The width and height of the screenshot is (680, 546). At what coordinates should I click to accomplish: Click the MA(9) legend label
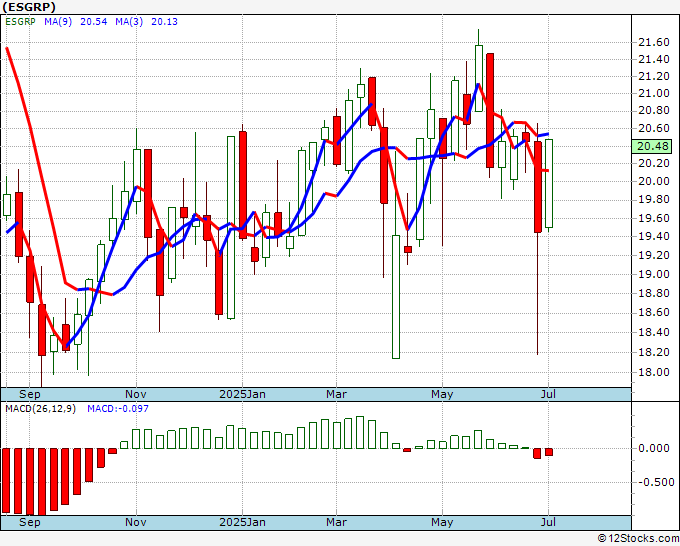pos(58,22)
